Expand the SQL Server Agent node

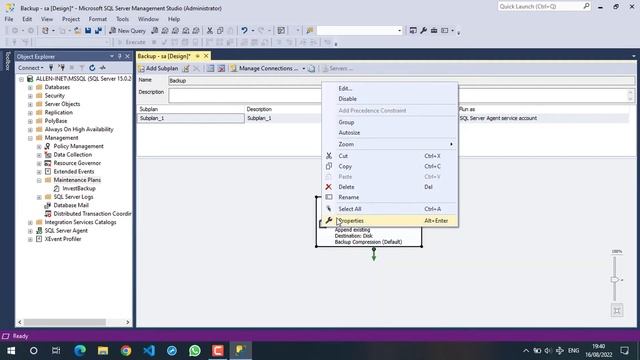(x=30, y=231)
